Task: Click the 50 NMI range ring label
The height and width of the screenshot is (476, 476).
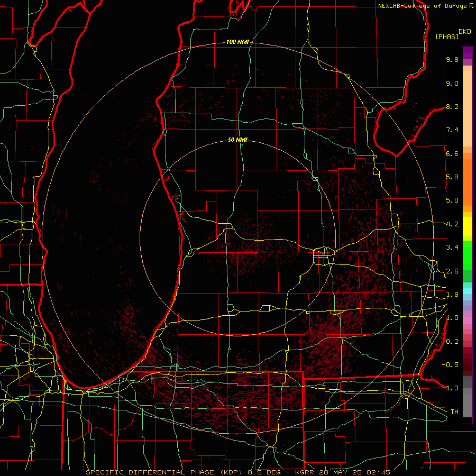Action: point(237,140)
